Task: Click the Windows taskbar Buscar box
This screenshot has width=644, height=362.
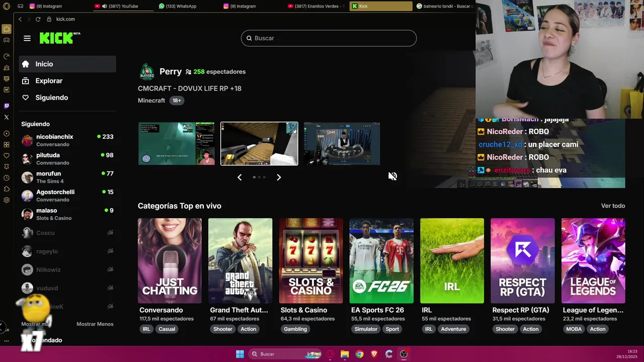Action: (x=285, y=354)
